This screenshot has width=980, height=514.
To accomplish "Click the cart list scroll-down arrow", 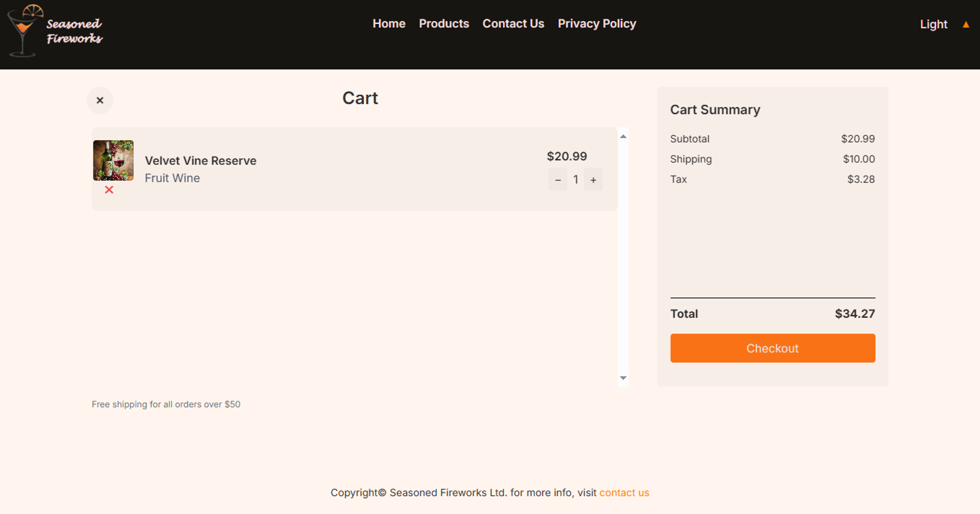I will tap(623, 378).
